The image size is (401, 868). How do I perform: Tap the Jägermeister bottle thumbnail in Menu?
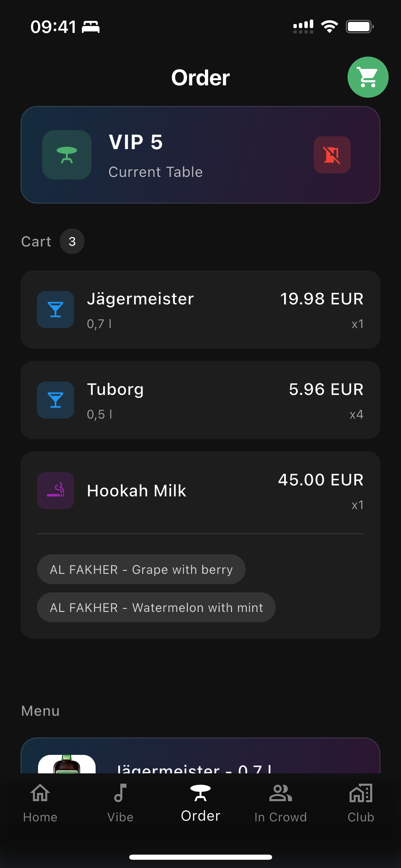[67, 764]
